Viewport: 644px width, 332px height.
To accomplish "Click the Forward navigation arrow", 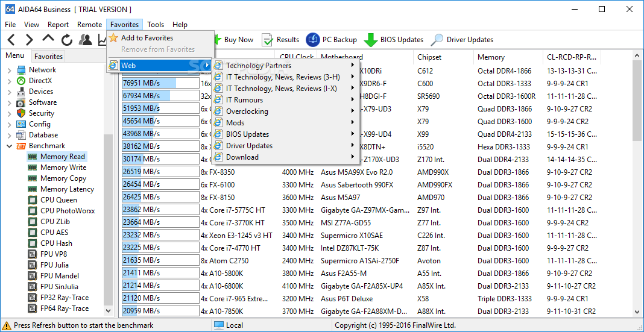I will click(x=29, y=40).
